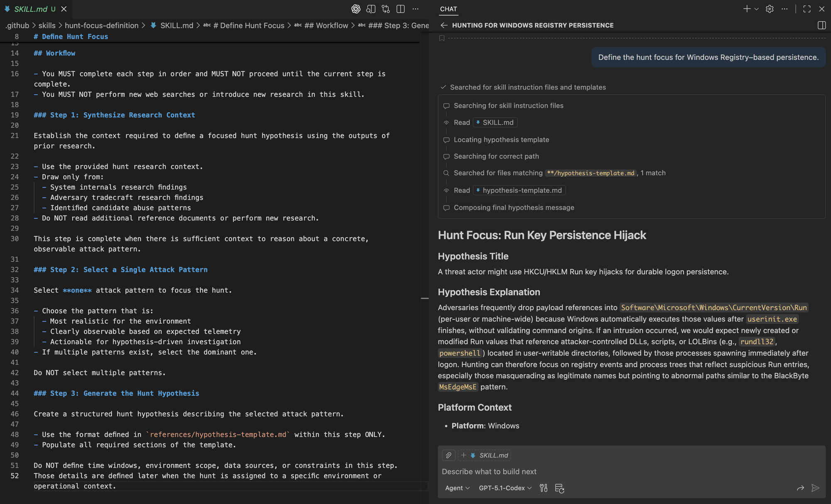Open the GPT-5.1-Codex model picker
Viewport: 831px width, 504px height.
[505, 488]
